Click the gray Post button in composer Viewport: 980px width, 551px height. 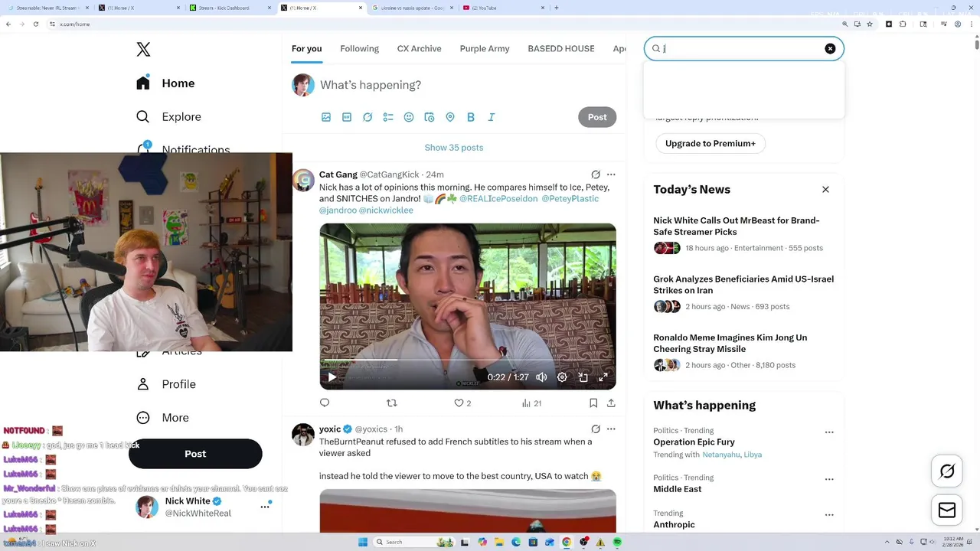pos(597,117)
